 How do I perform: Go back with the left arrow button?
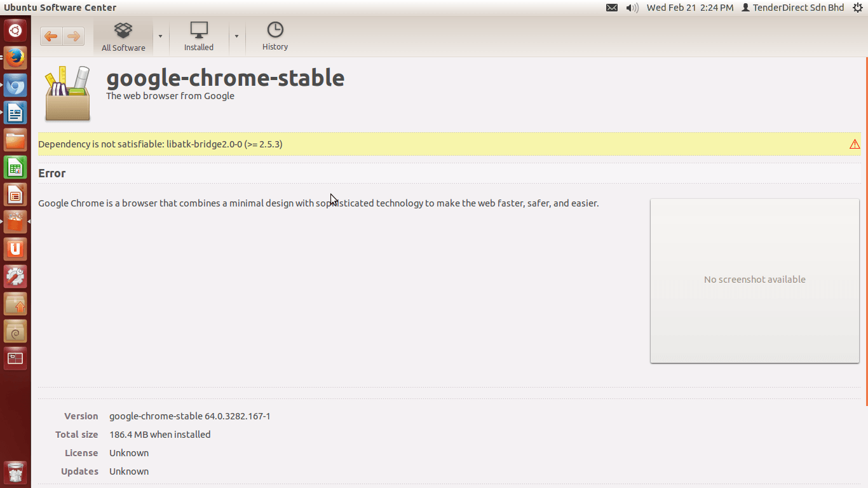(51, 36)
